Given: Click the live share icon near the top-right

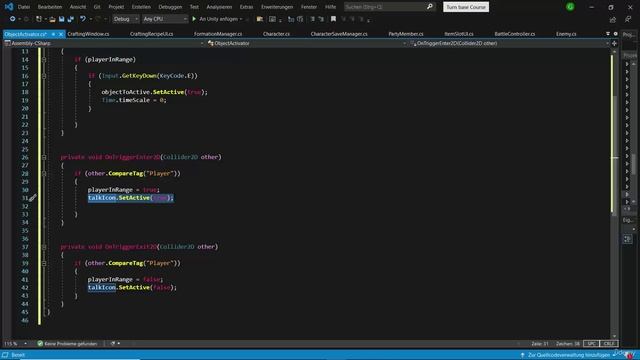Looking at the screenshot, I should coord(613,19).
